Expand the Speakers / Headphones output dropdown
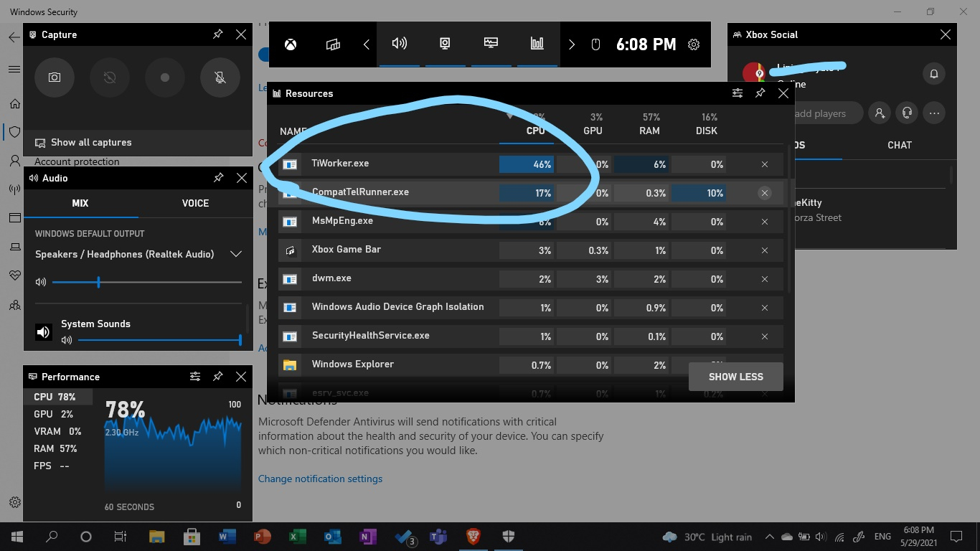The height and width of the screenshot is (551, 980). (235, 254)
